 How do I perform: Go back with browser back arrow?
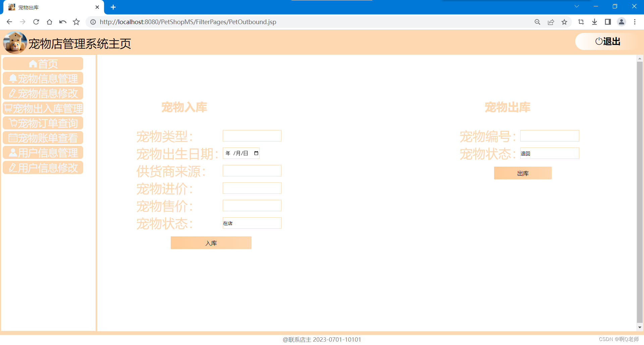point(9,22)
